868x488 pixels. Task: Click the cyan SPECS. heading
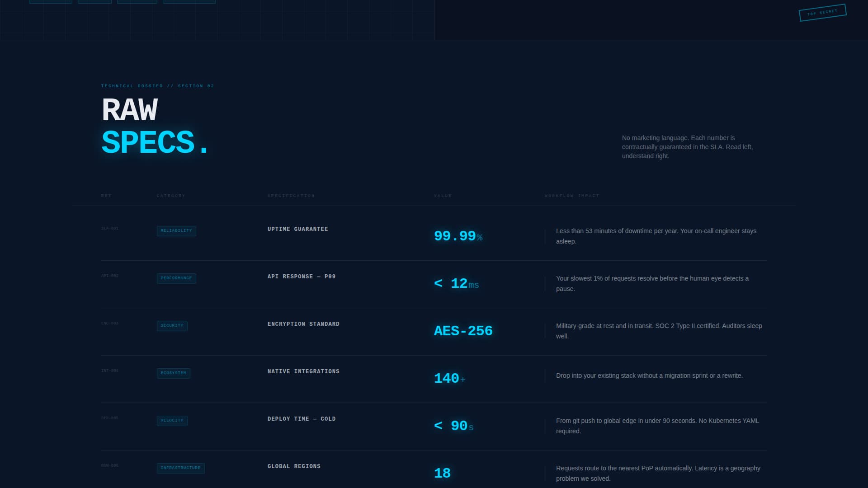click(155, 142)
